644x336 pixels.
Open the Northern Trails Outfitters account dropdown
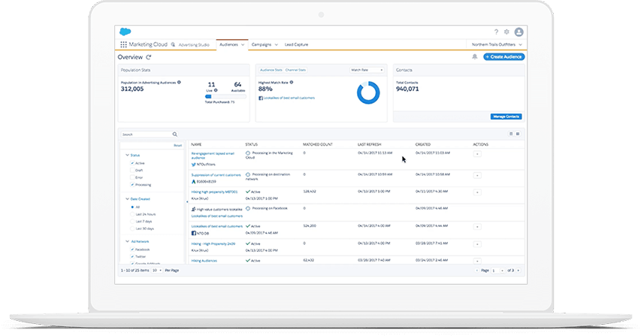pyautogui.click(x=497, y=44)
